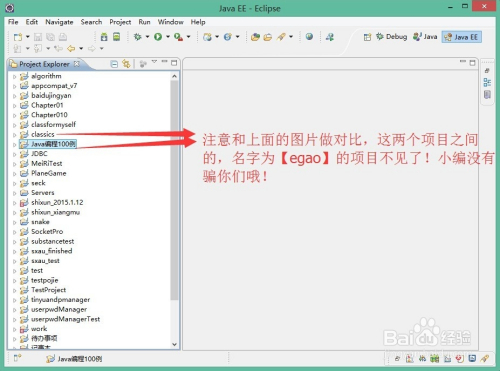The height and width of the screenshot is (371, 500).
Task: Switch to the Debug perspective
Action: [x=392, y=37]
